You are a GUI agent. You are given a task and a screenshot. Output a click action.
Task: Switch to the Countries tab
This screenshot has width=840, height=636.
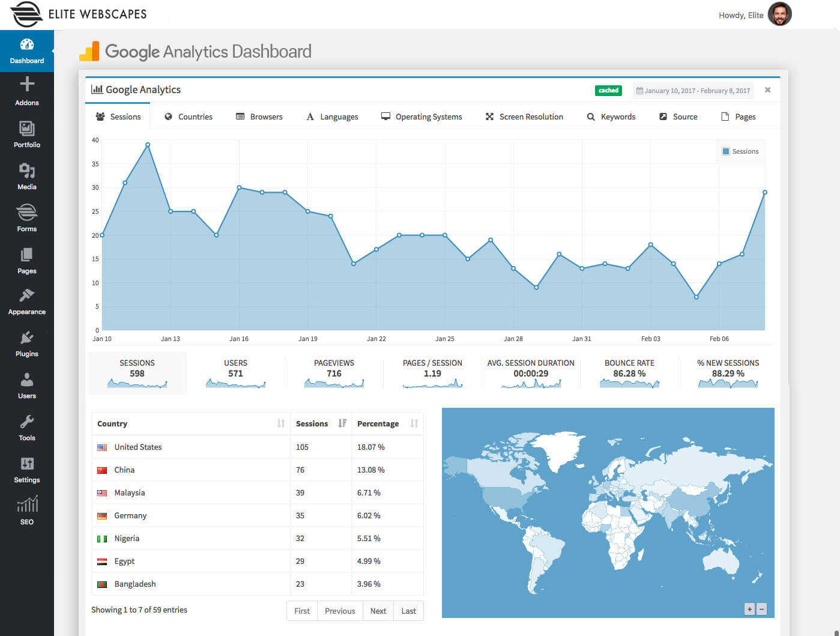pos(189,117)
